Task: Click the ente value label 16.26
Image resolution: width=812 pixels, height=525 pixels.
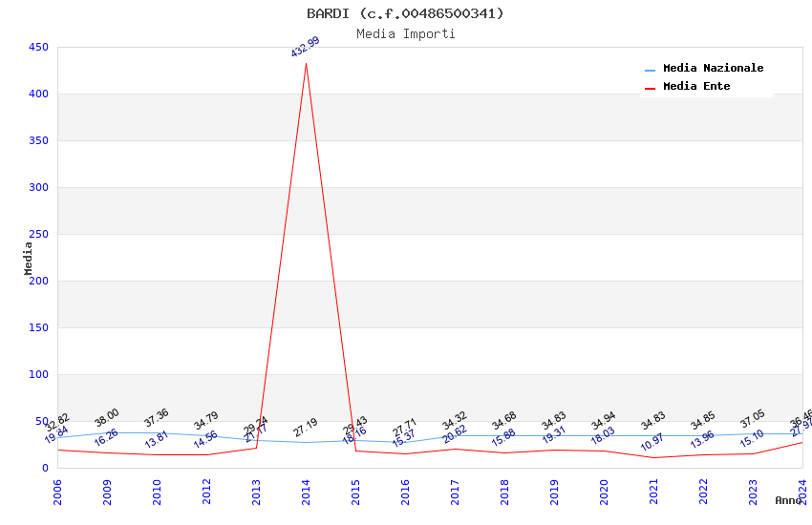Action: 106,437
